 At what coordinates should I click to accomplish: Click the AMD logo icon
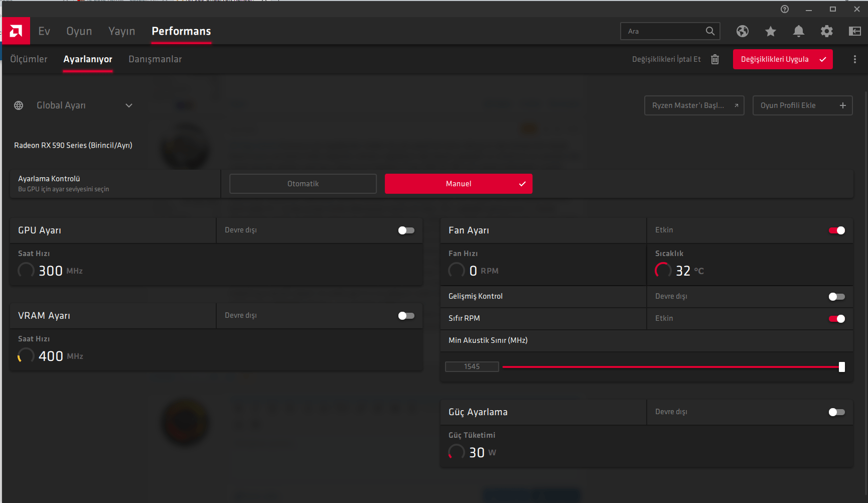(16, 31)
